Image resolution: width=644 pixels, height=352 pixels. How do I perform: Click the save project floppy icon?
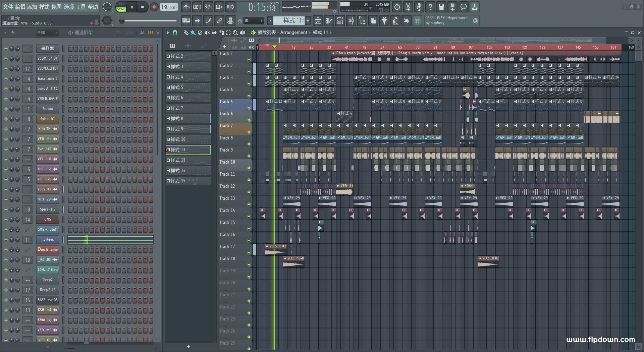pos(441,7)
